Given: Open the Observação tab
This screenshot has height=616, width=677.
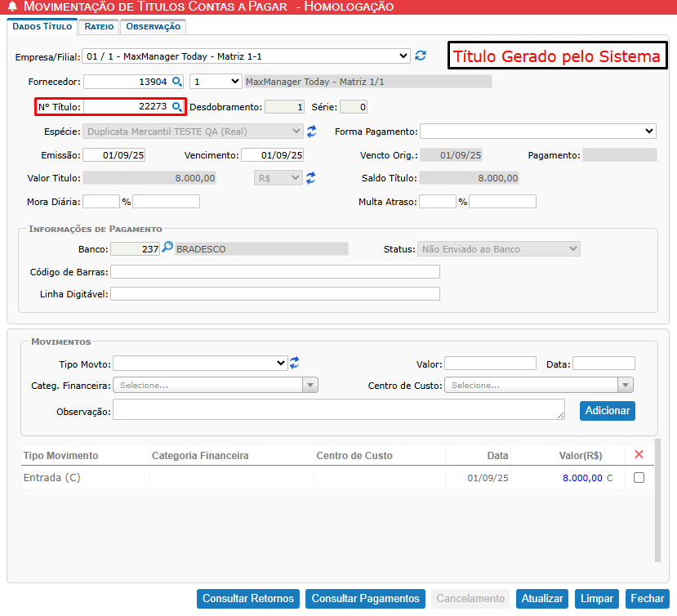Looking at the screenshot, I should (153, 26).
